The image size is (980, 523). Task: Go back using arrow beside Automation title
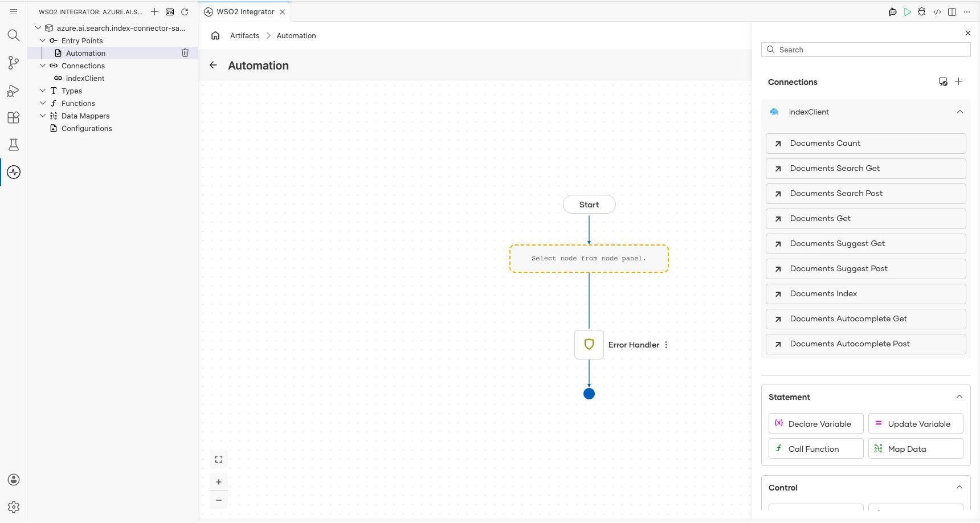point(213,65)
